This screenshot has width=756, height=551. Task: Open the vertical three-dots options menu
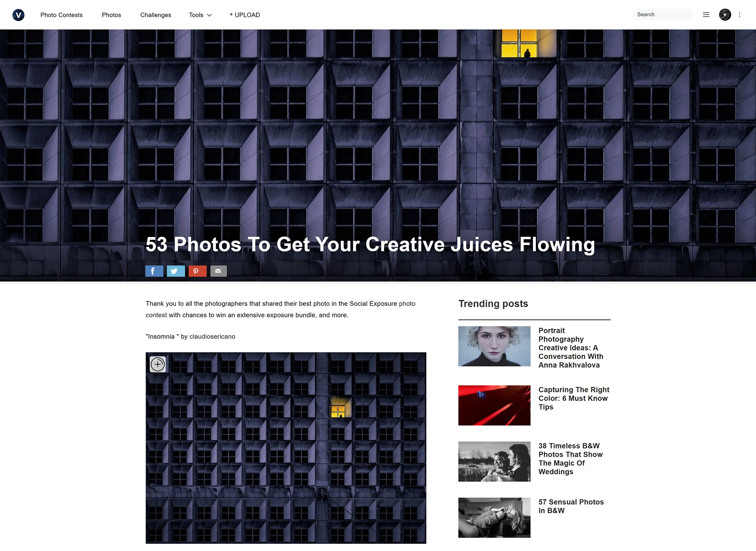coord(739,15)
